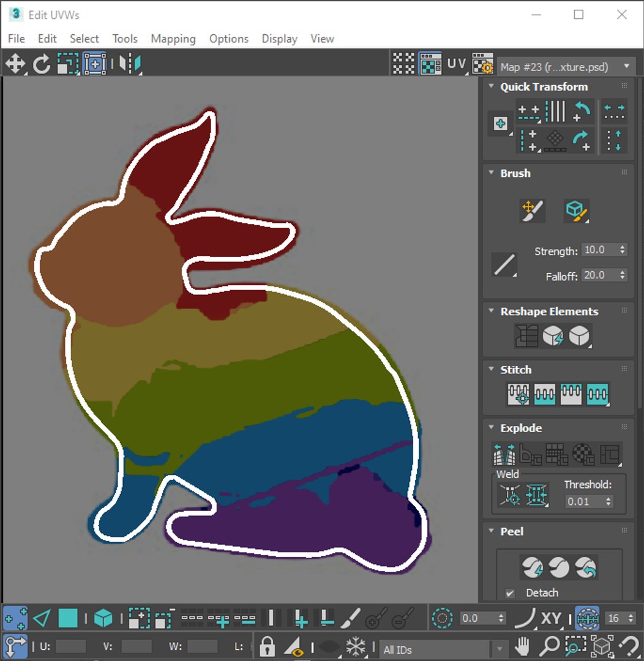Click the brush falloff curve button
This screenshot has height=661, width=644.
(x=504, y=265)
